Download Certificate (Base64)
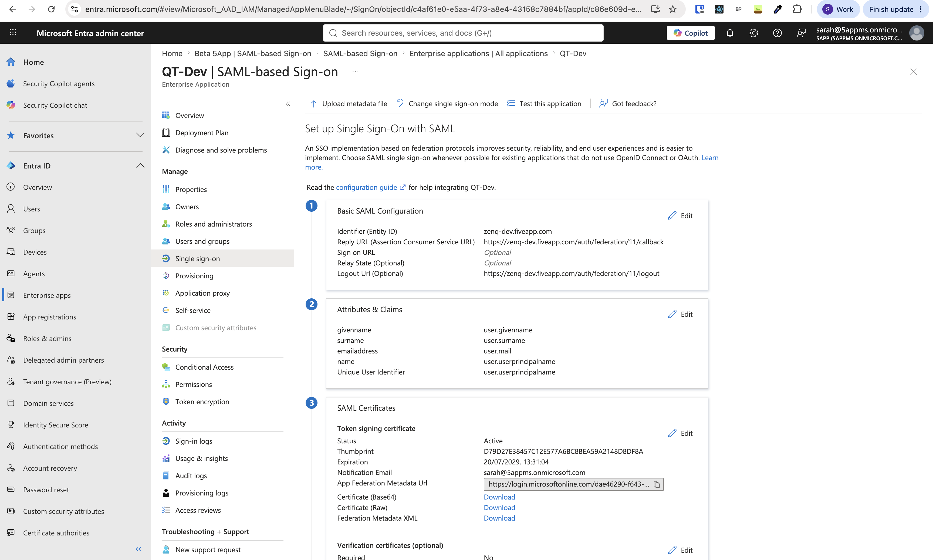 tap(499, 497)
